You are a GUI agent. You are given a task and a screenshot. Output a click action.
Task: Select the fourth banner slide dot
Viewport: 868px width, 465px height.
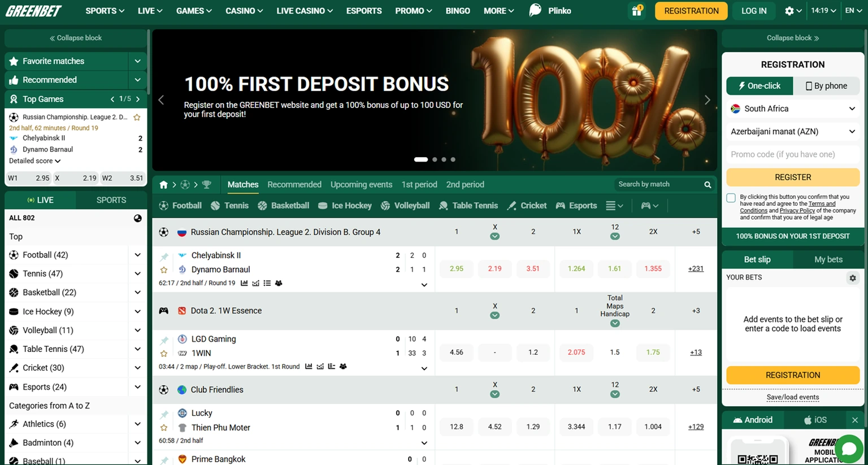point(453,159)
